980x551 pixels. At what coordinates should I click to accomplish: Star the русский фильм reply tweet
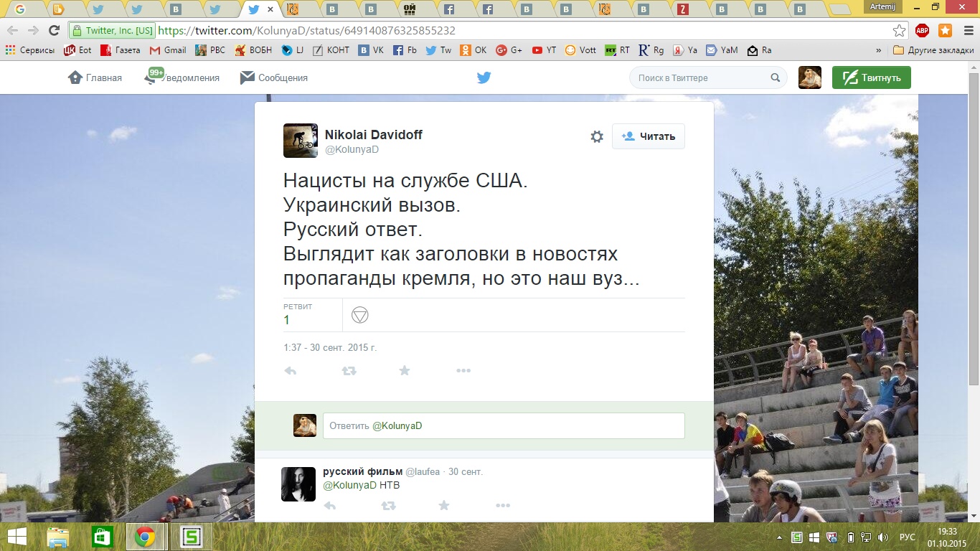coord(444,506)
